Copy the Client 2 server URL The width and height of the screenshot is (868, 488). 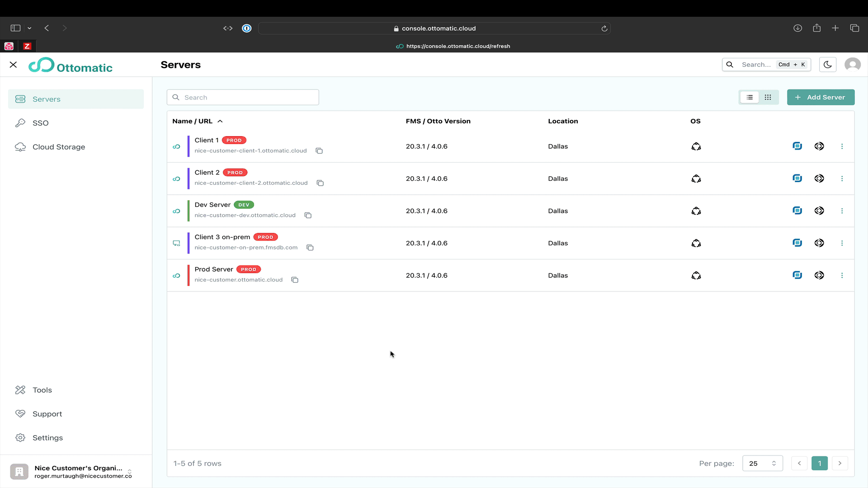(x=320, y=183)
